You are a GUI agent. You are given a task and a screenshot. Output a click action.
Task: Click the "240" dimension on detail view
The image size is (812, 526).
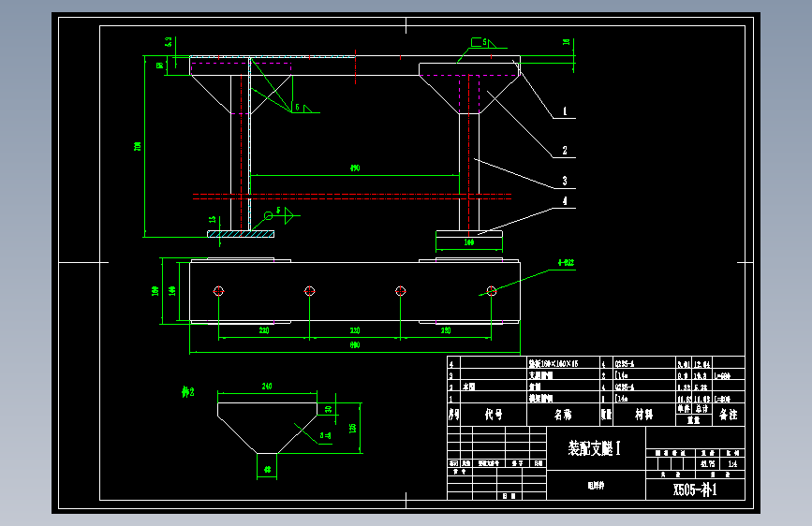pos(267,387)
